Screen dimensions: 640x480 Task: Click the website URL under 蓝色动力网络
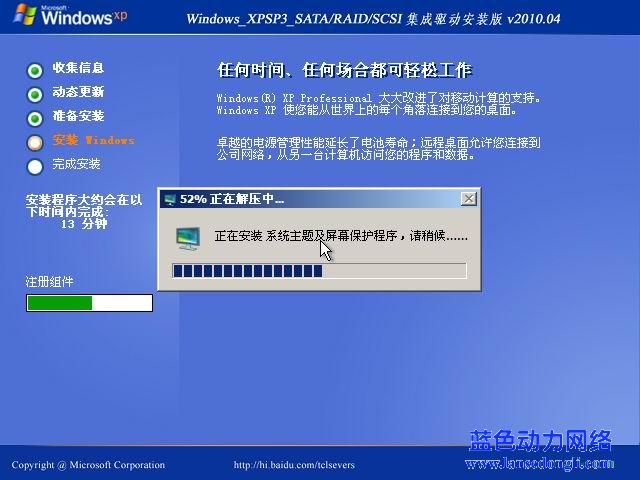[x=541, y=464]
